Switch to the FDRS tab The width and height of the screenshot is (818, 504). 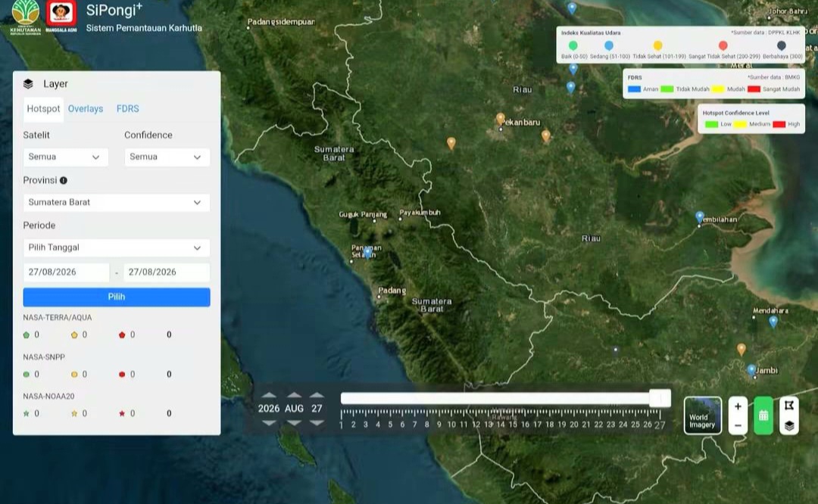coord(128,109)
